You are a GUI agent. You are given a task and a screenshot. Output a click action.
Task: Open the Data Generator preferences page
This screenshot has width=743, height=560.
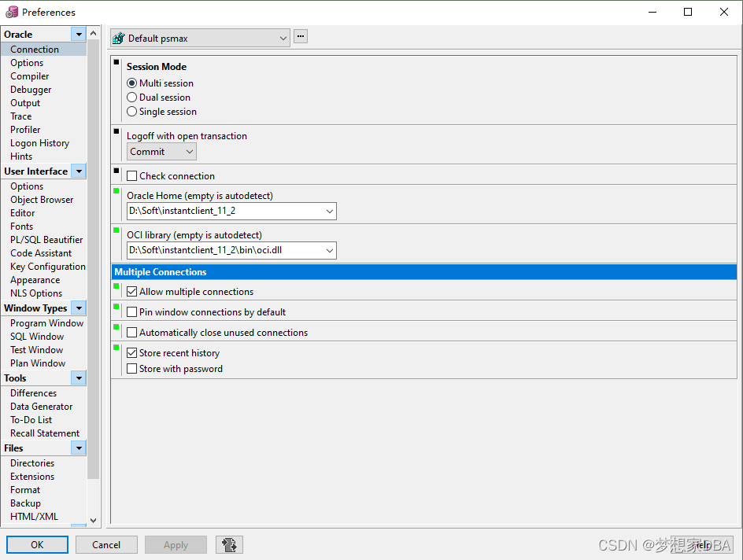[41, 407]
